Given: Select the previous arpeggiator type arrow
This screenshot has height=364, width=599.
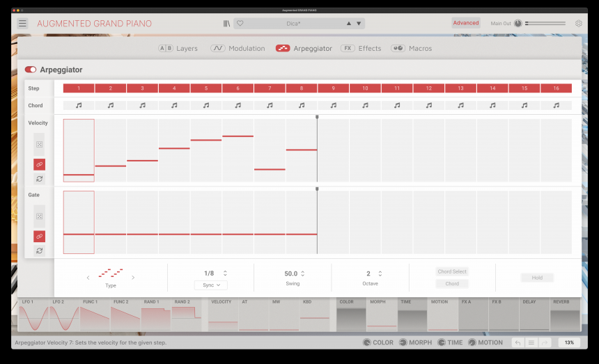Looking at the screenshot, I should pos(88,278).
